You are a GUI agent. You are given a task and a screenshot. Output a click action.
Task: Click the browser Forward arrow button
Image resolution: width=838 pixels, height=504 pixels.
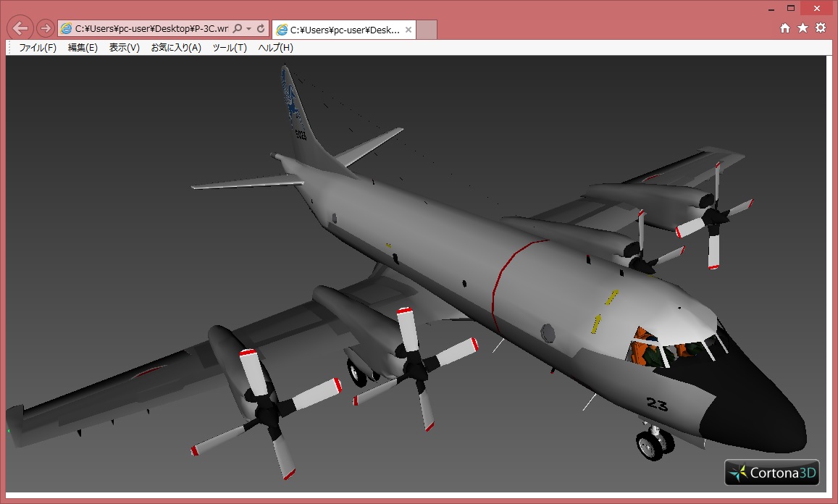tap(45, 28)
